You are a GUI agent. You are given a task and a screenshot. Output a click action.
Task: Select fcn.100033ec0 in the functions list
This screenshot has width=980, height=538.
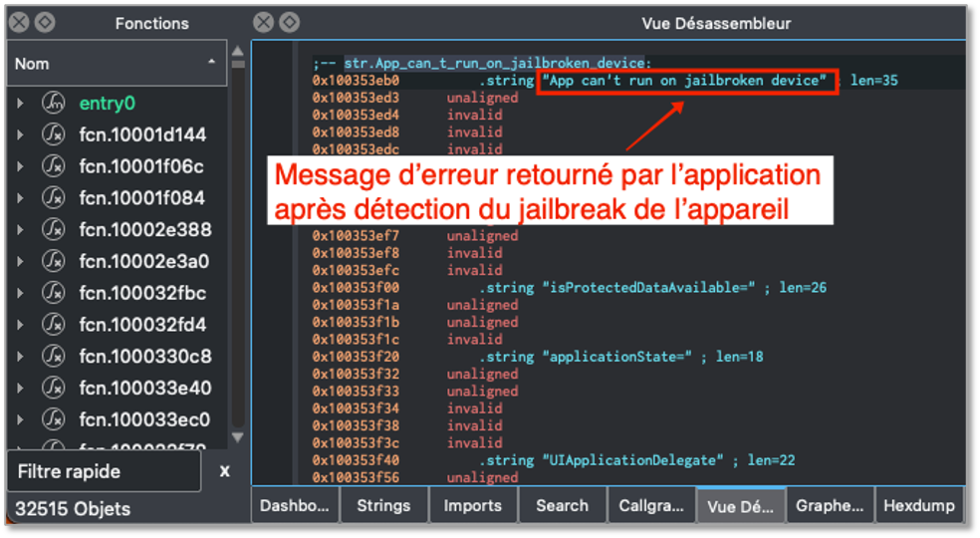pyautogui.click(x=144, y=419)
